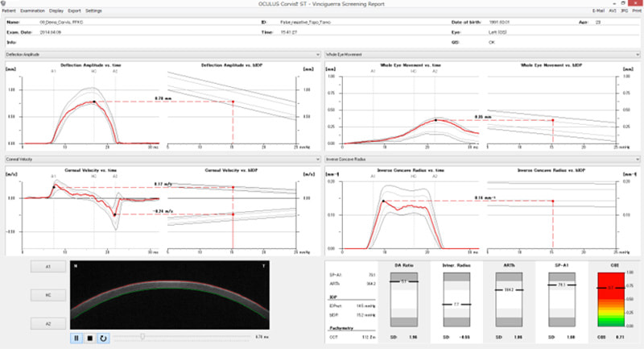
Task: Toggle loop playback of corneal video
Action: [x=103, y=338]
